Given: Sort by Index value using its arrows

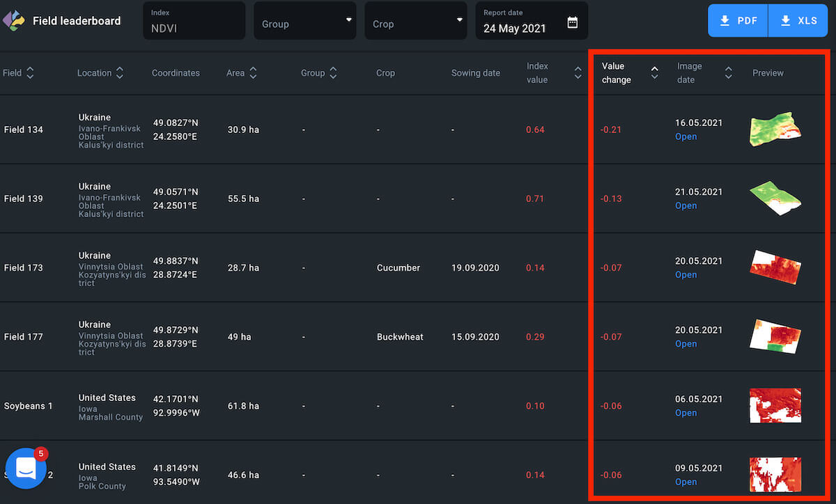Looking at the screenshot, I should tap(578, 72).
